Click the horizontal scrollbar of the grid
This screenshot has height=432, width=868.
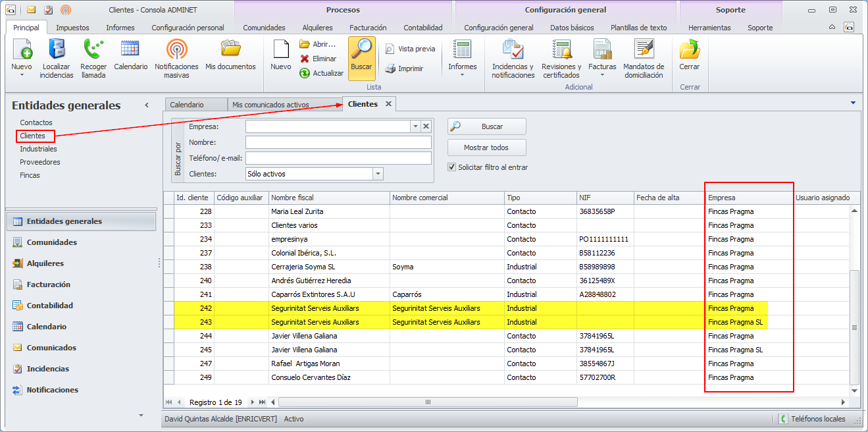click(x=428, y=402)
